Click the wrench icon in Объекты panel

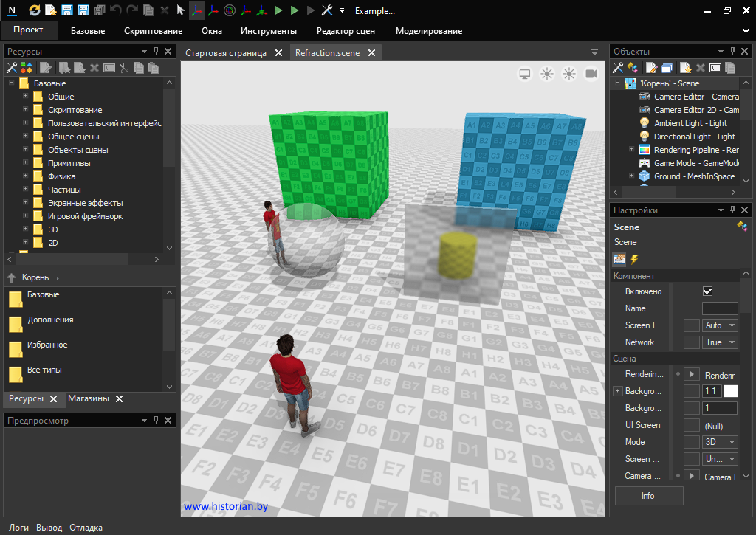[x=619, y=68]
